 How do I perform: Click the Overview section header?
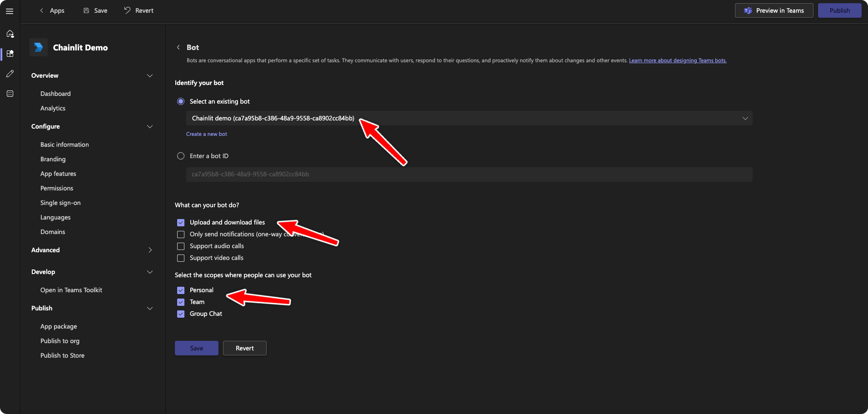(x=45, y=75)
